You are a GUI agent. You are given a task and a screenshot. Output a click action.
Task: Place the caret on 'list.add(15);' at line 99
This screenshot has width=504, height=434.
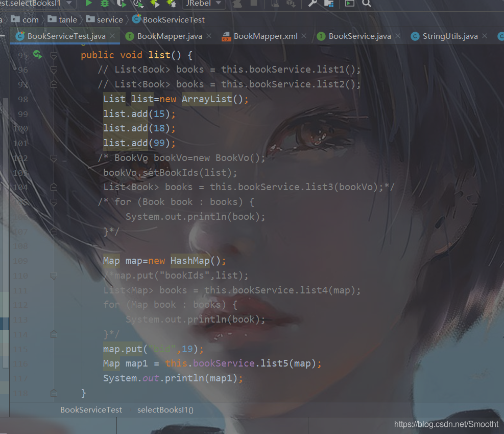tap(139, 114)
